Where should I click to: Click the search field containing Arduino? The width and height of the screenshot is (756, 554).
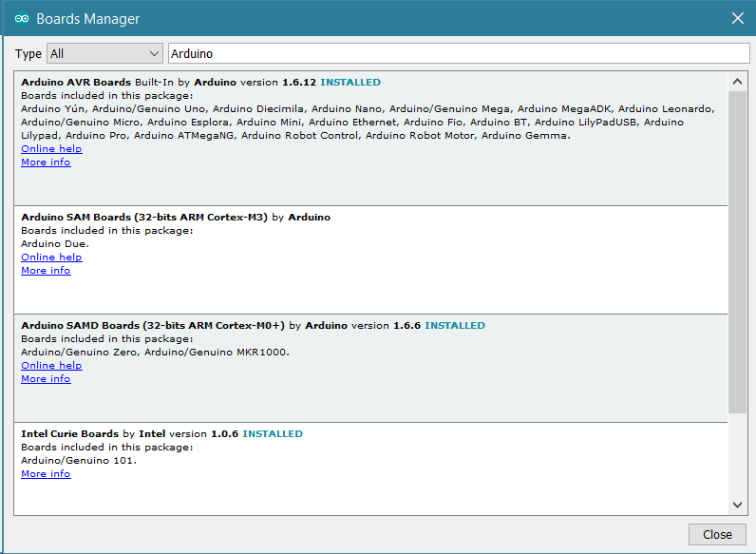[456, 54]
